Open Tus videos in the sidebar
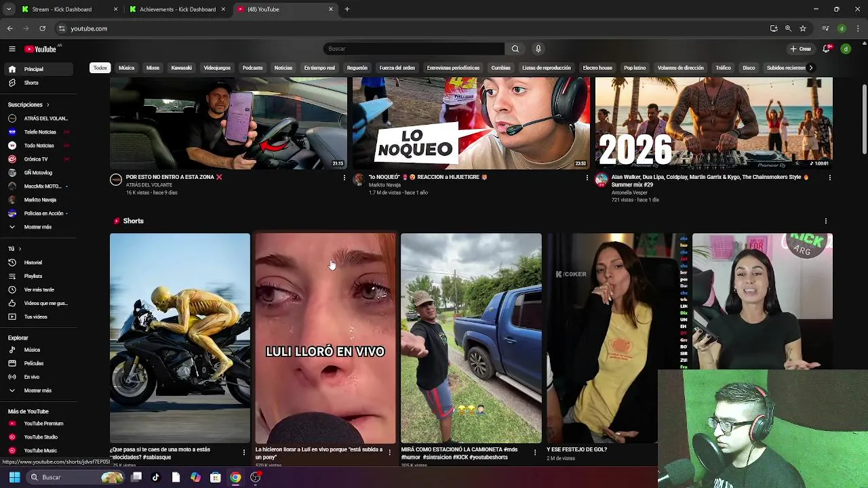The image size is (868, 488). pyautogui.click(x=37, y=317)
